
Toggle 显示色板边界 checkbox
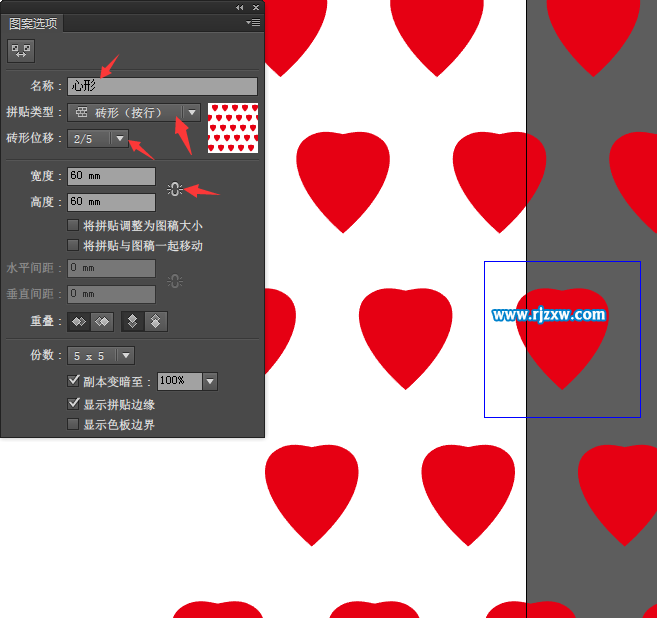click(73, 425)
